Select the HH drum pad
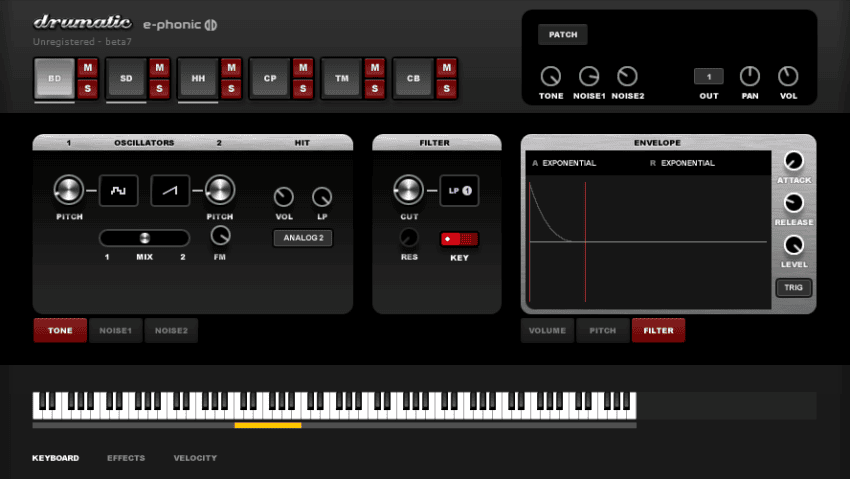Screen dimensions: 850x479 (198, 78)
